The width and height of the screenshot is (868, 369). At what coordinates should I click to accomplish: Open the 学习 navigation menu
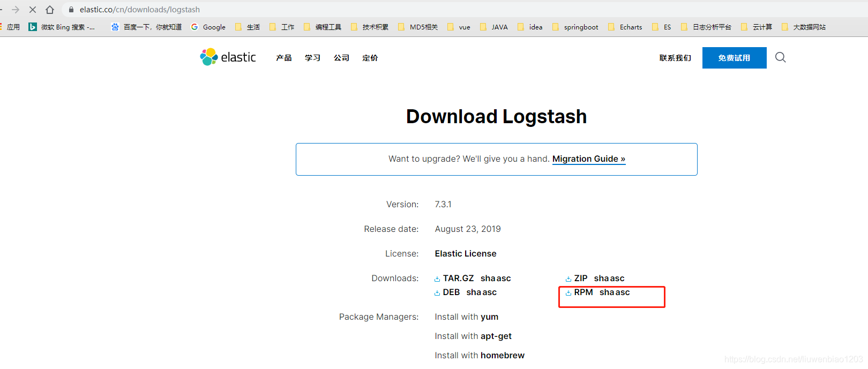(x=312, y=58)
